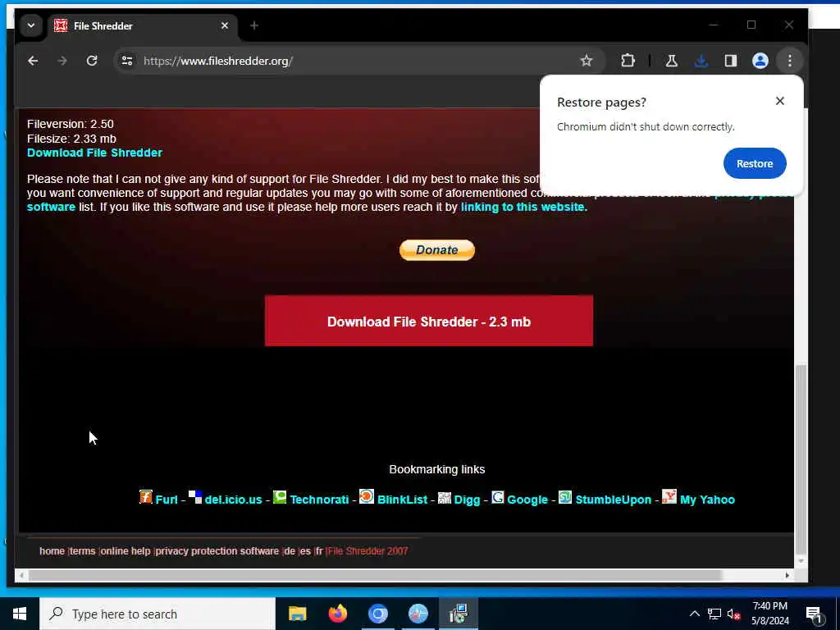Click the taskbar search box
Viewport: 840px width, 630px height.
tap(157, 614)
